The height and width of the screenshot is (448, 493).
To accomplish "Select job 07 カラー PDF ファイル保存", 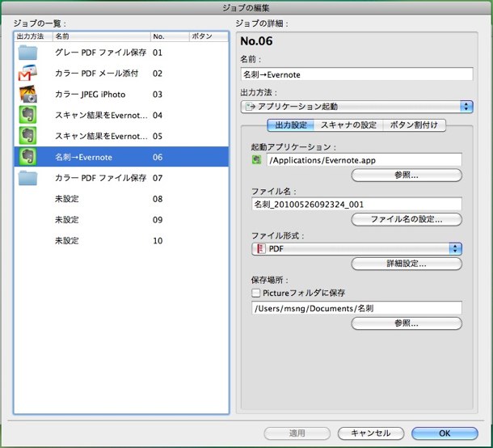I will 121,178.
